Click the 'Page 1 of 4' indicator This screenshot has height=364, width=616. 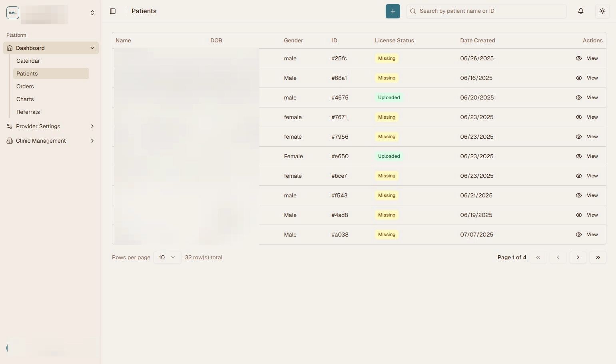[512, 257]
